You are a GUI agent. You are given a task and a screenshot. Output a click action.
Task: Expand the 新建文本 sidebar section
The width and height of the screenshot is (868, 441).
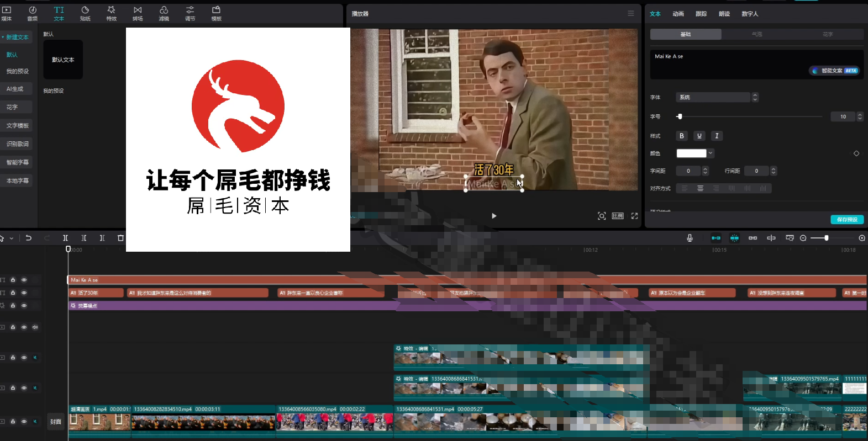[16, 37]
